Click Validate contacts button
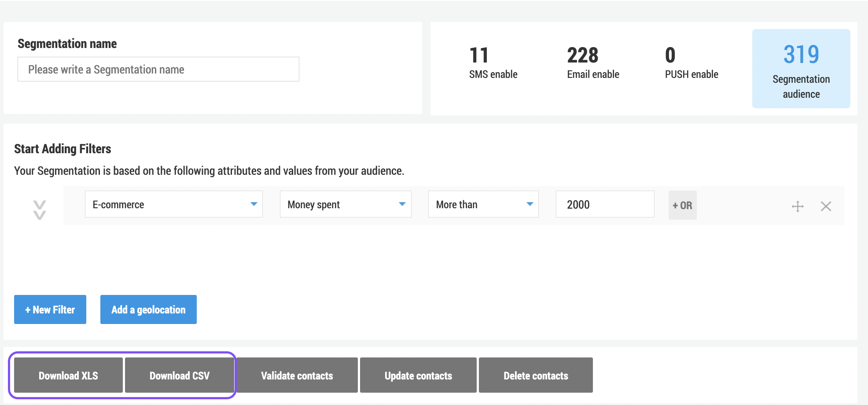The width and height of the screenshot is (868, 405). click(x=297, y=375)
